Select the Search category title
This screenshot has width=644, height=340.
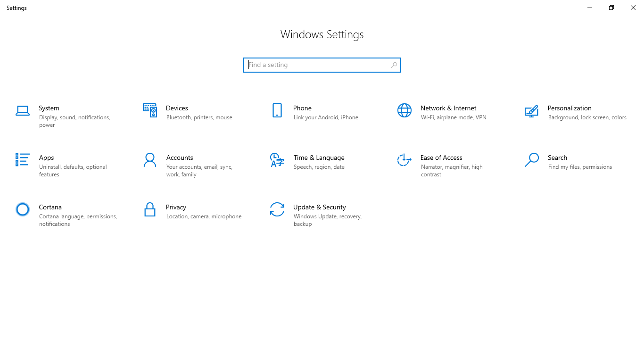(x=557, y=158)
